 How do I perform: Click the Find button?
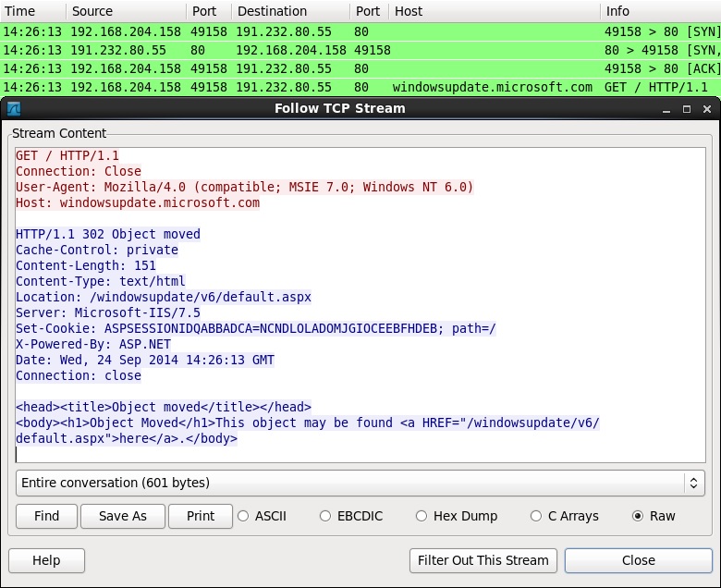coord(46,516)
